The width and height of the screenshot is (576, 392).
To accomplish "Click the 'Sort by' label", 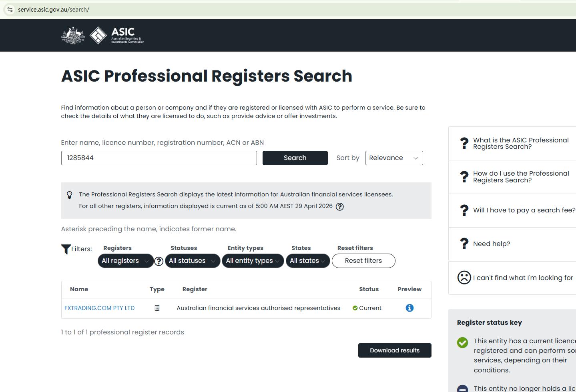I will coord(348,158).
